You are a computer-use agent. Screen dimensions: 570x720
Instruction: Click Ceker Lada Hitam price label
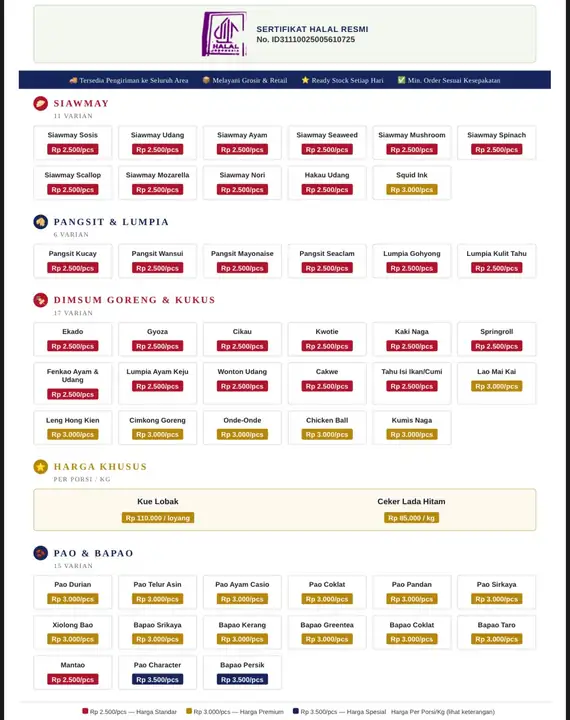412,518
